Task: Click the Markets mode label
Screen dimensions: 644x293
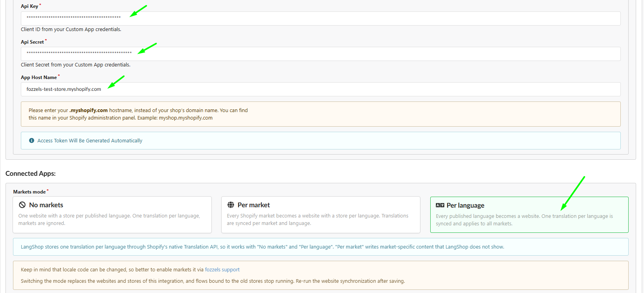Action: [x=30, y=192]
